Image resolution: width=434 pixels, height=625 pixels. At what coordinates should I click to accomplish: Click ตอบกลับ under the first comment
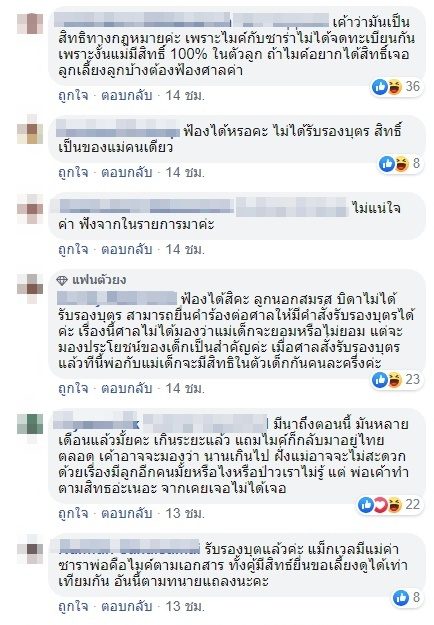click(x=126, y=96)
